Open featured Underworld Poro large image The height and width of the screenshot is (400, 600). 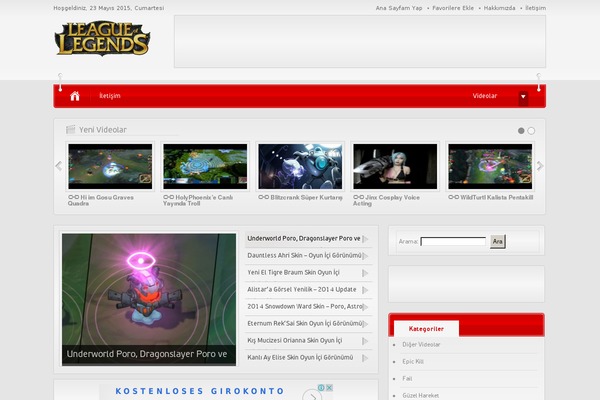coord(149,299)
